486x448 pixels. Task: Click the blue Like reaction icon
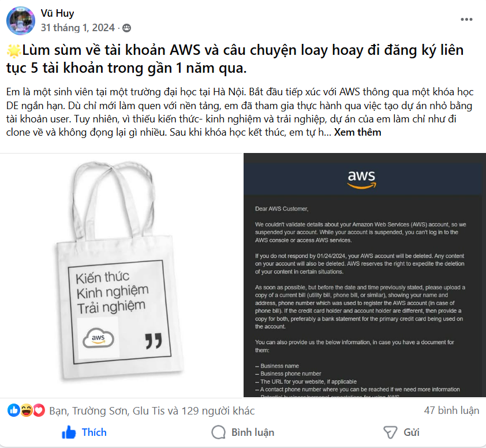coord(14,410)
